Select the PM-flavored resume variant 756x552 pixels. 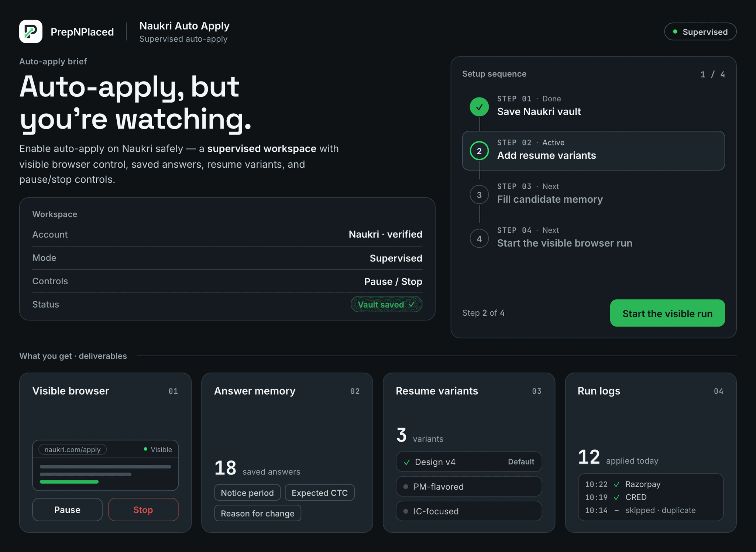coord(469,487)
